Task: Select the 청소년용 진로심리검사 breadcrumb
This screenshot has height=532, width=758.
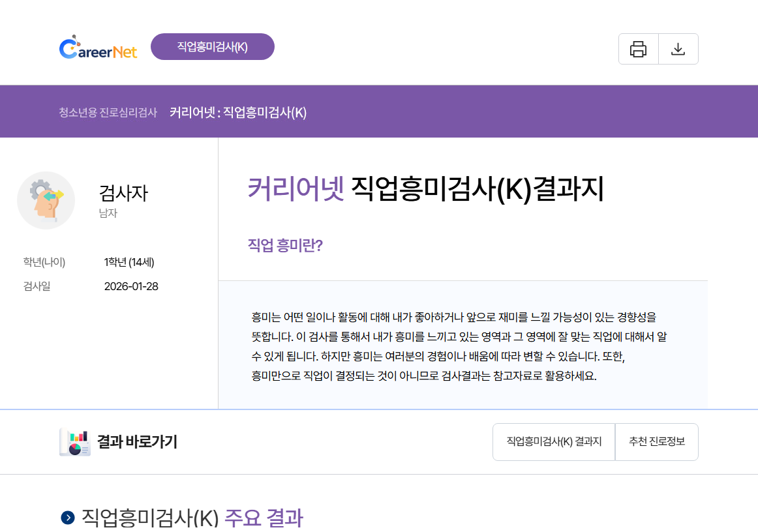Action: [x=108, y=113]
